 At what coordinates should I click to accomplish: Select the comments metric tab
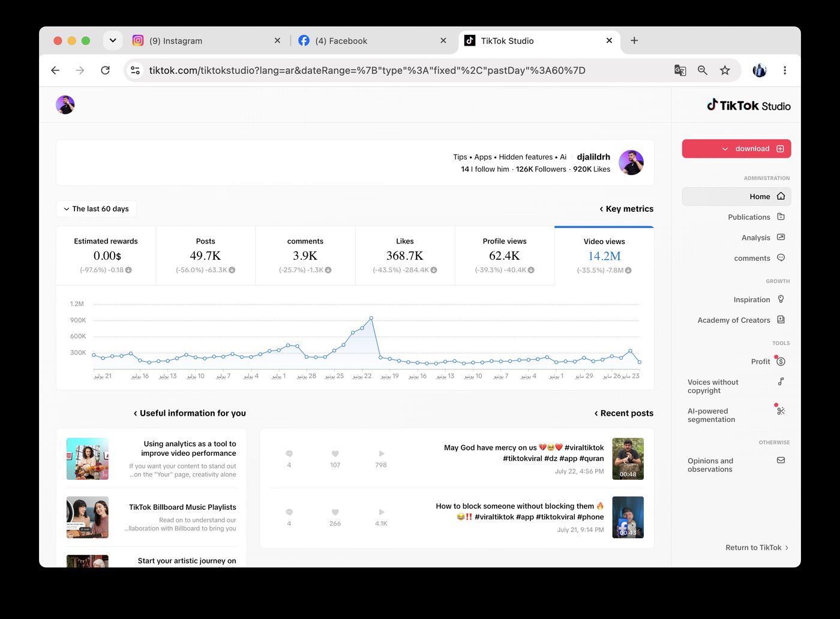pos(305,256)
